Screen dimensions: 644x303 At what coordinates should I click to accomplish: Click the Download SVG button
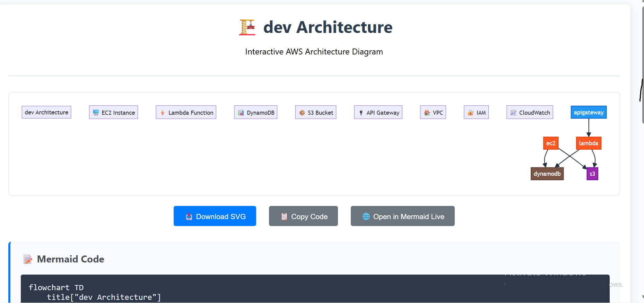point(215,216)
